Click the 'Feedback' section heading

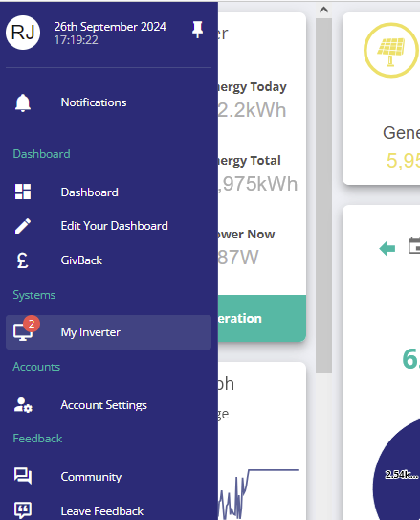click(x=37, y=439)
